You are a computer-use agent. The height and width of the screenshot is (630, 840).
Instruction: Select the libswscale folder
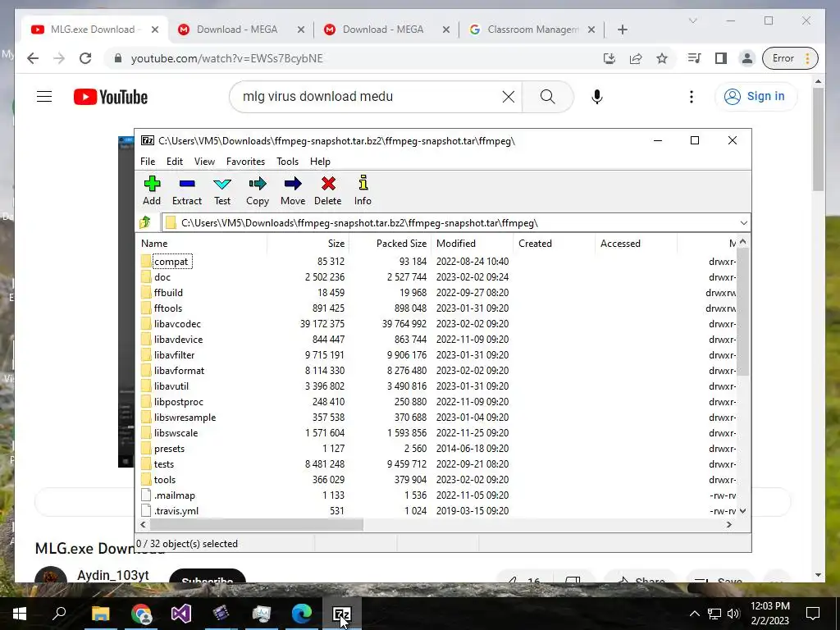[x=176, y=432]
